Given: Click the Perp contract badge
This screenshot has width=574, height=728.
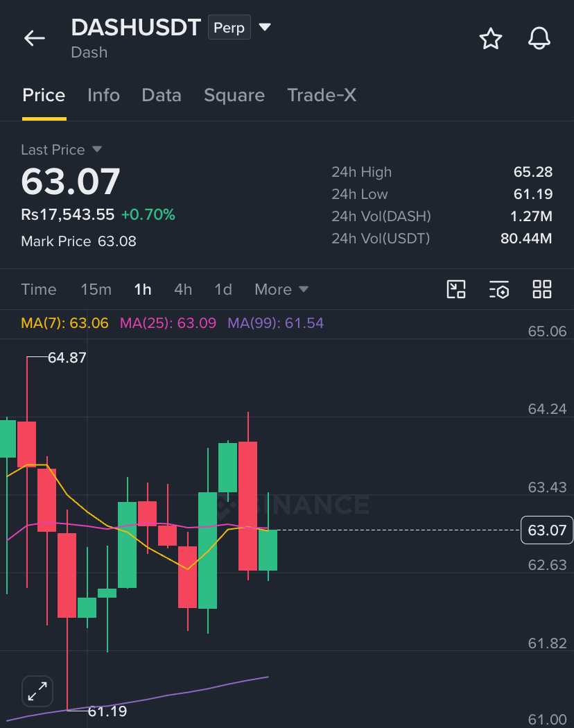Looking at the screenshot, I should point(229,28).
